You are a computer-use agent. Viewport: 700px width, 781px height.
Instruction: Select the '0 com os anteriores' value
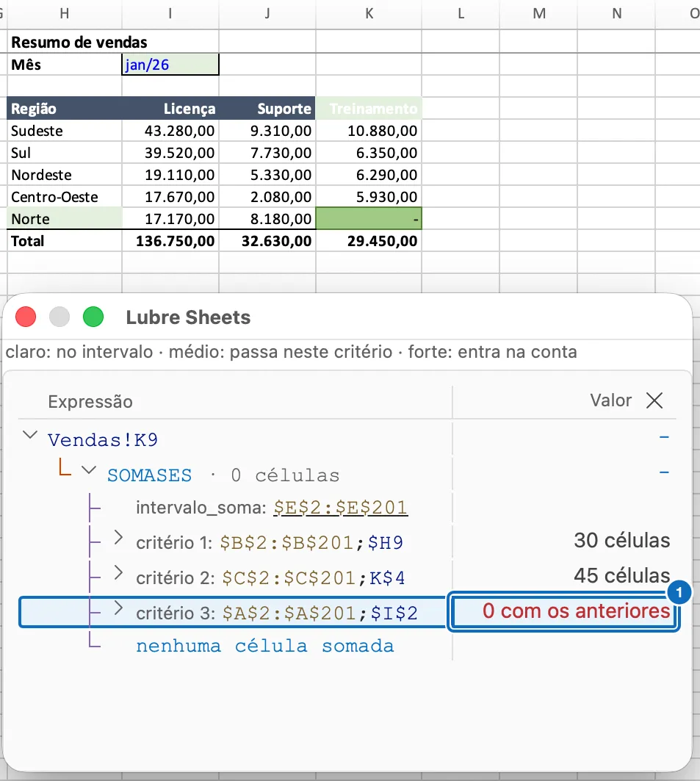pos(576,611)
